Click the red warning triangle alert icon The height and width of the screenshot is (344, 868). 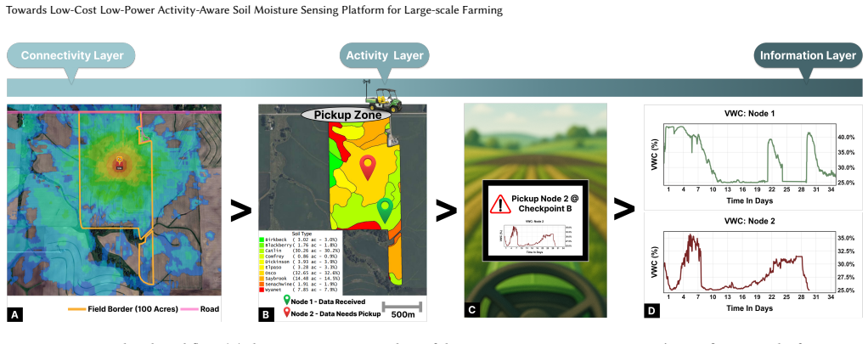tap(500, 205)
